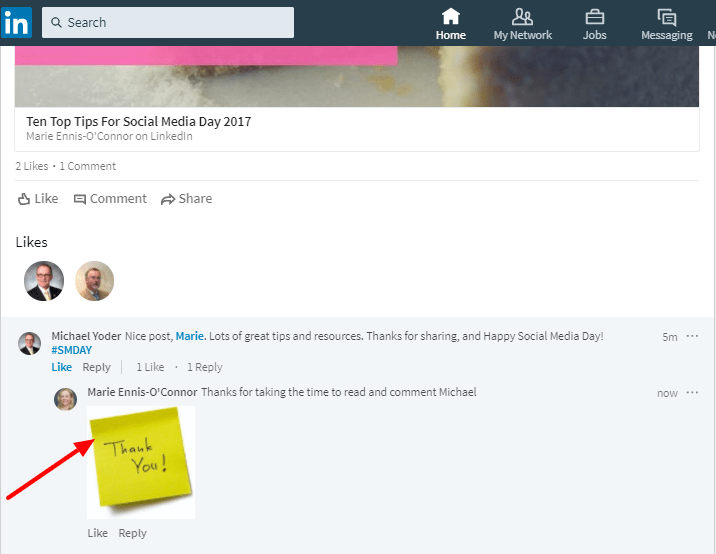Viewport: 716px width, 554px height.
Task: Open the Jobs briefcase icon
Action: [594, 24]
